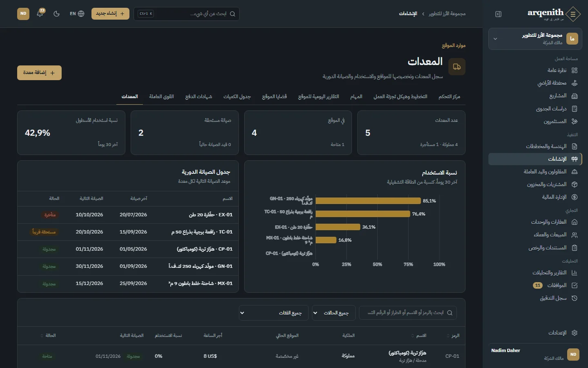Focus the global search field ابحث عن أي شيء
Image resolution: width=588 pixels, height=368 pixels.
186,14
